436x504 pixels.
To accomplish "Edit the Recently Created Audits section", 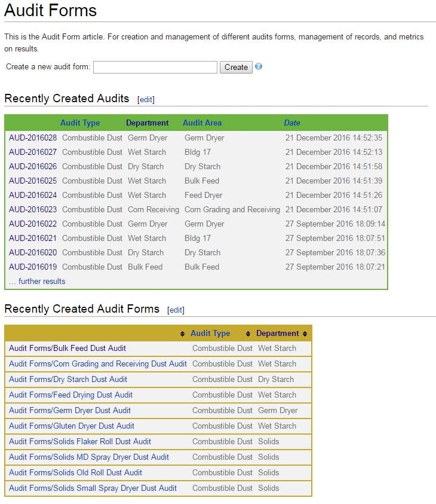I will (x=146, y=100).
